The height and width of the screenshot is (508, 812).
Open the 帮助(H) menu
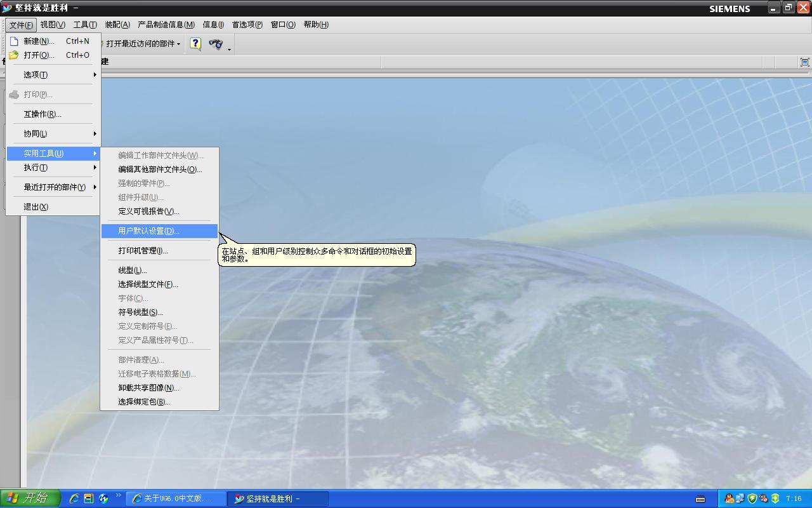click(x=316, y=25)
